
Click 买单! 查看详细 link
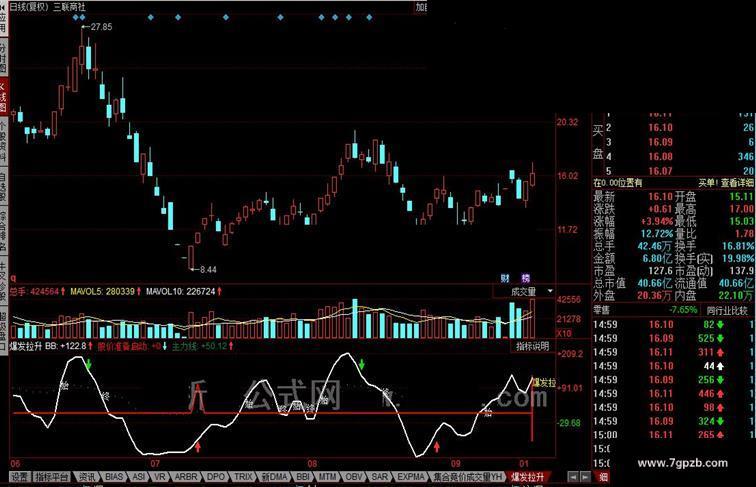(726, 183)
